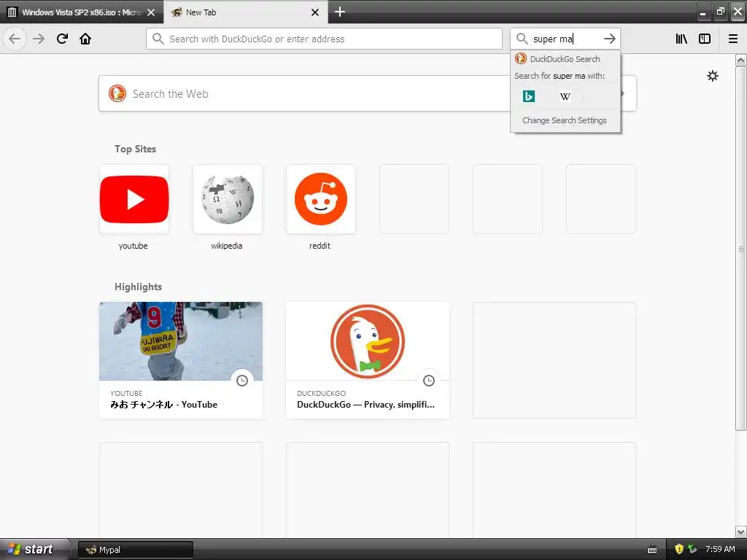Show sidebars using the sidebar icon
The width and height of the screenshot is (747, 560).
pos(705,39)
